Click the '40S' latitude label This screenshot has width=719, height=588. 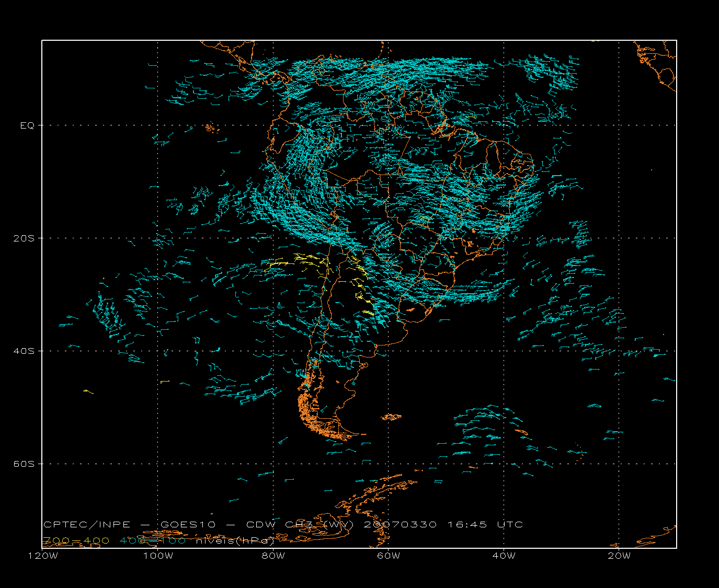(24, 351)
